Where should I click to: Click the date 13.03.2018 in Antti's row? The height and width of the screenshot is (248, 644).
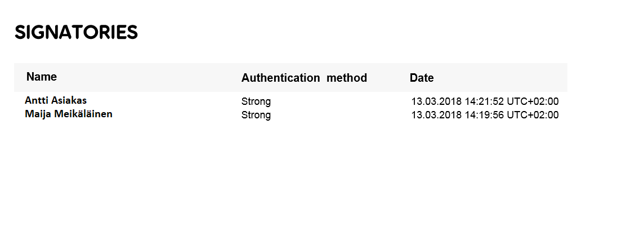click(437, 101)
